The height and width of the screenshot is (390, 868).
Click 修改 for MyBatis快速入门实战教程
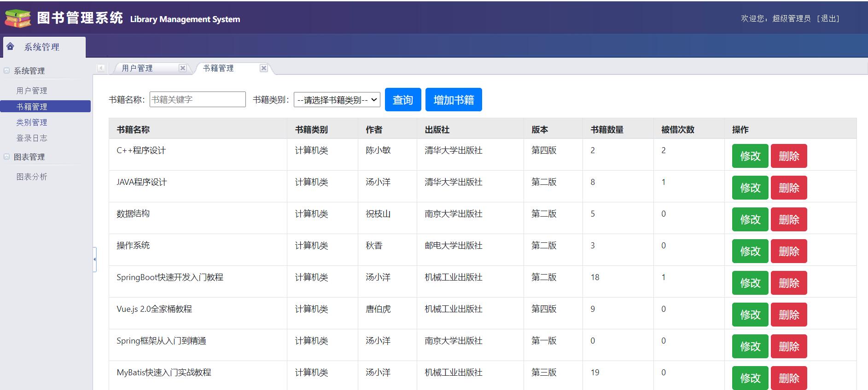click(x=750, y=378)
